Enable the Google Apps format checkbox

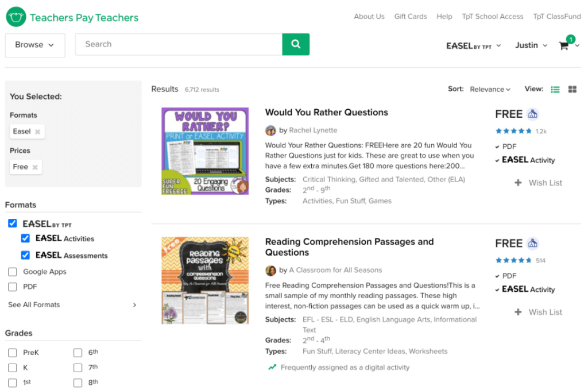(x=13, y=272)
